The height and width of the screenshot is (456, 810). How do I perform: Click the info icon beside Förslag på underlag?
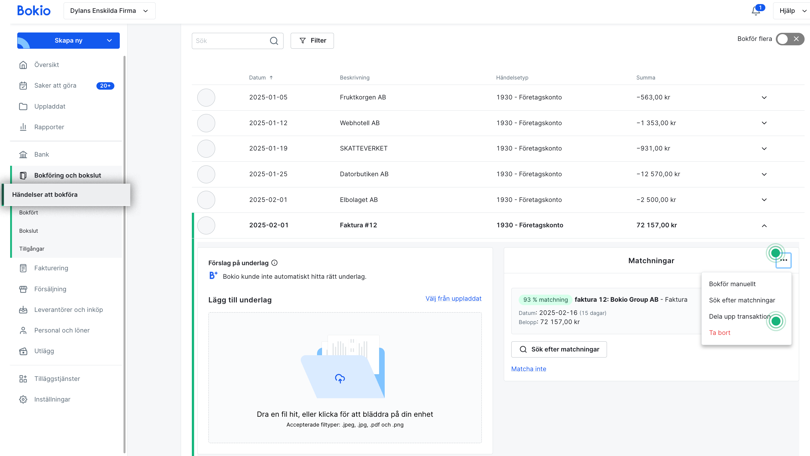(275, 263)
